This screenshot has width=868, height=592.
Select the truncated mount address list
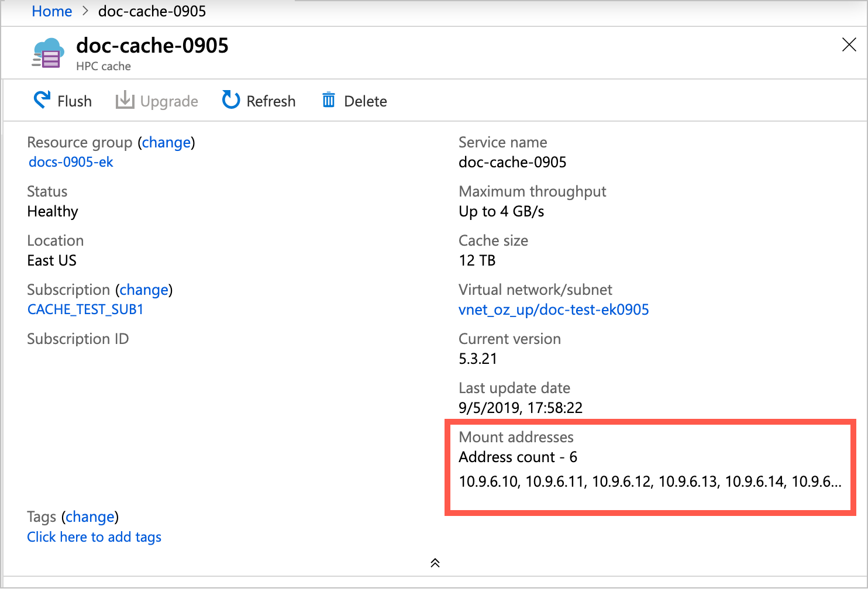coord(649,482)
